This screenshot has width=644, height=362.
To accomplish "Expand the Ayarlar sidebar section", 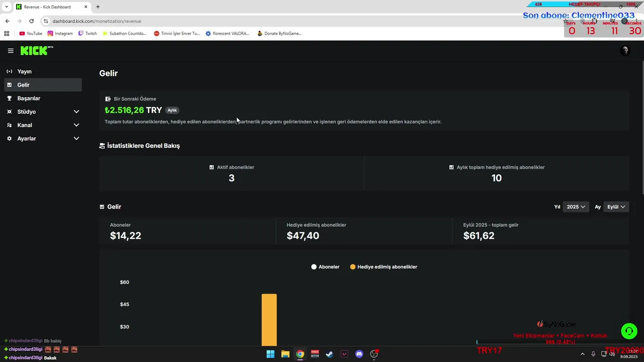I will [43, 138].
